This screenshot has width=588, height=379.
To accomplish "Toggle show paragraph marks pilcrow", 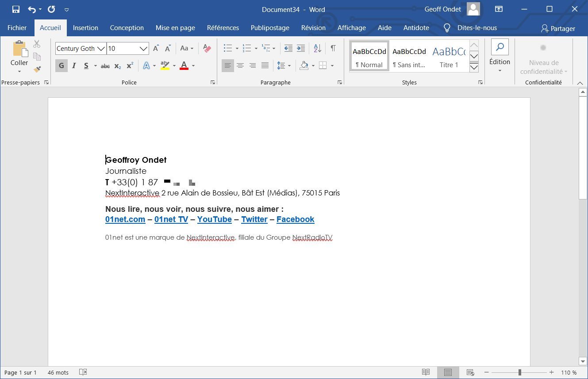I will point(333,48).
